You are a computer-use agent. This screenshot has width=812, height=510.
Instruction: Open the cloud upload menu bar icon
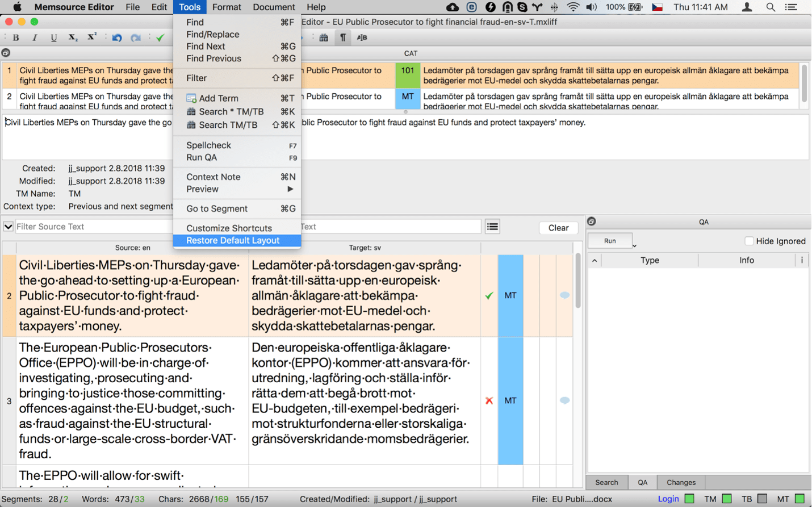pos(453,7)
